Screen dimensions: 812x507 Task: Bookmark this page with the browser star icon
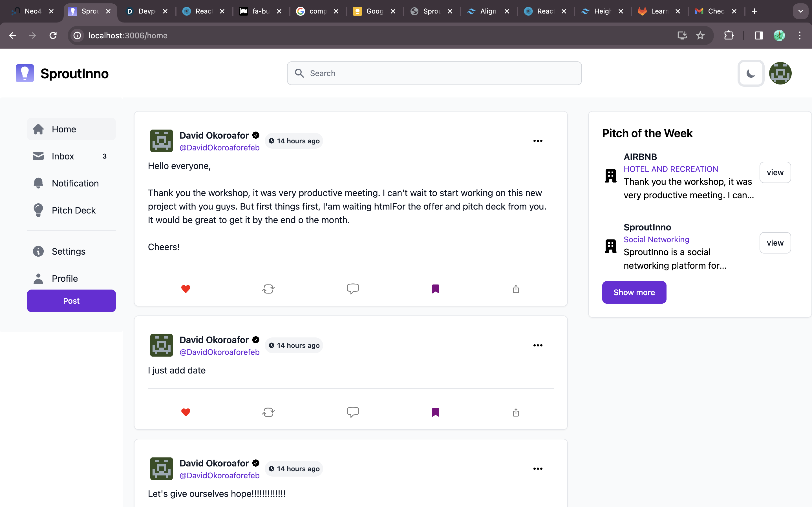700,35
